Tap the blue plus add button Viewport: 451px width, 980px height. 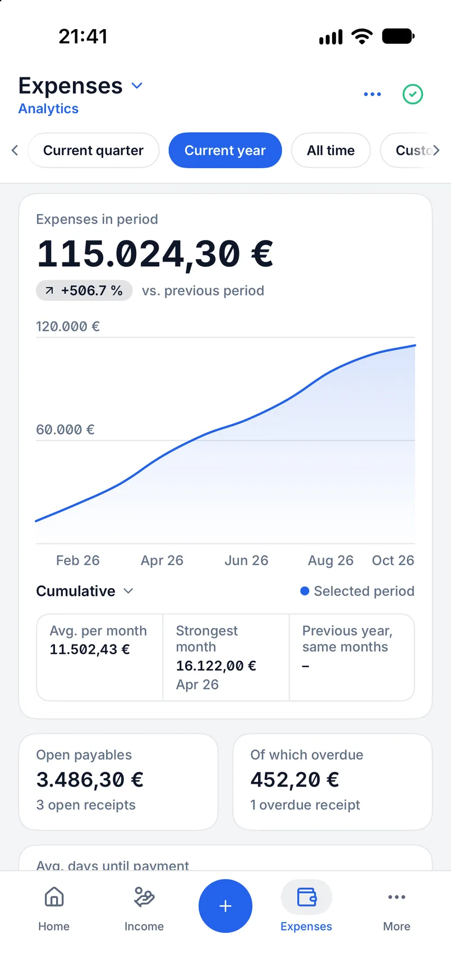(225, 906)
